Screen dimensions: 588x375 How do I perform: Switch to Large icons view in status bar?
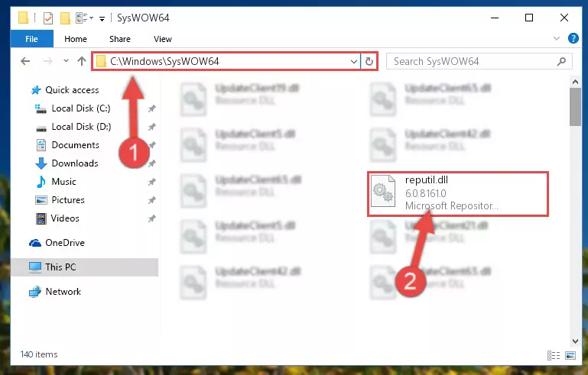point(570,355)
